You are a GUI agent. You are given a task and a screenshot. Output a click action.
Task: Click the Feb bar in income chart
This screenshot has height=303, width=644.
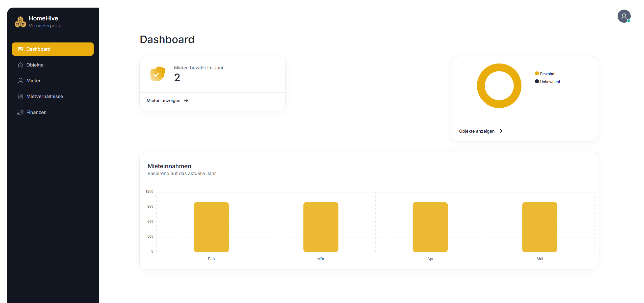coord(211,227)
